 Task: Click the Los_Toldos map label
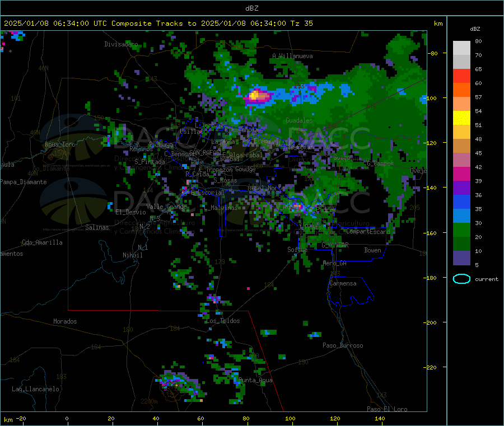223,321
